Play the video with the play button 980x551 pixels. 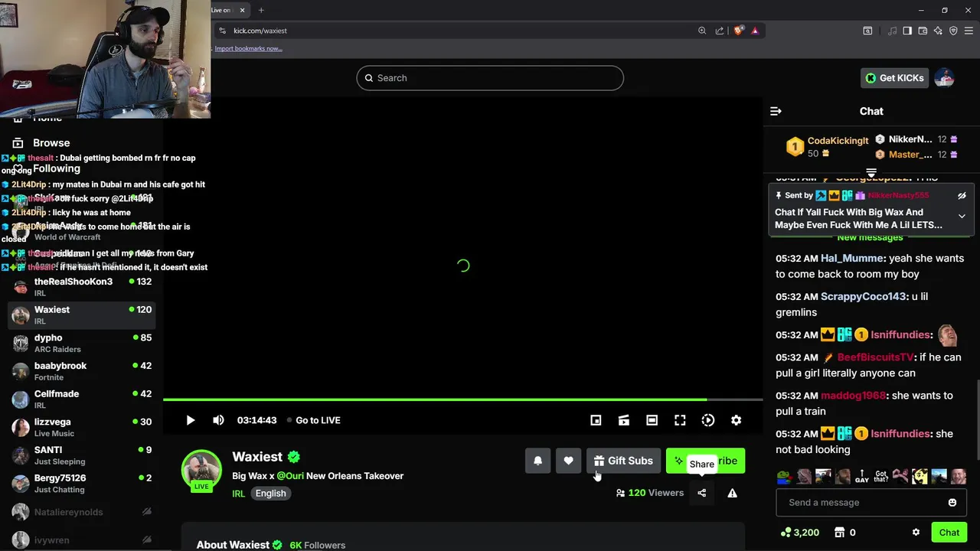pos(191,420)
